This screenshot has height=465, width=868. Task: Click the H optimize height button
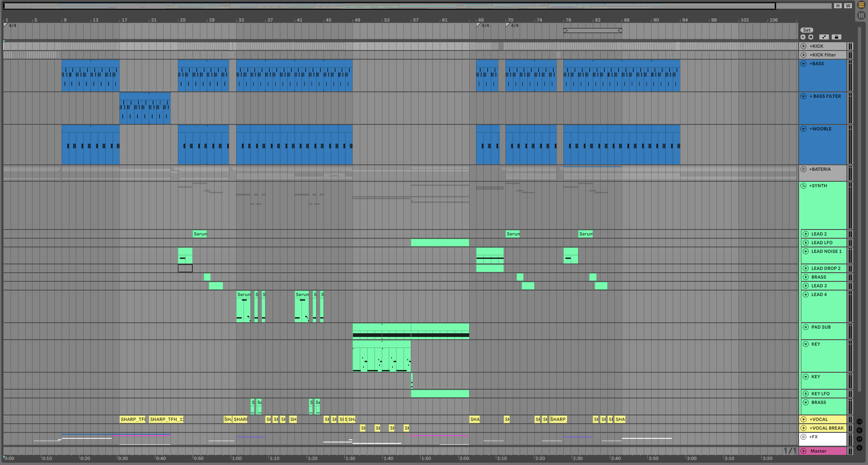point(838,6)
